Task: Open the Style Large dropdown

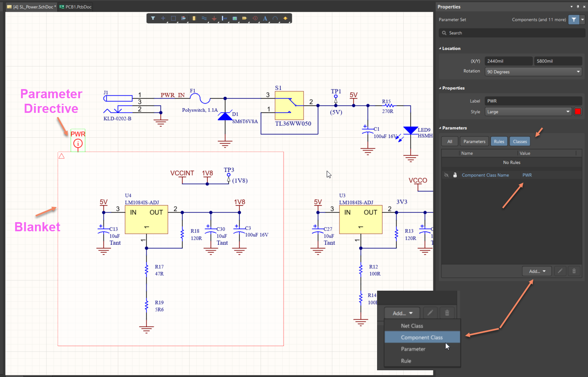Action: click(529, 112)
